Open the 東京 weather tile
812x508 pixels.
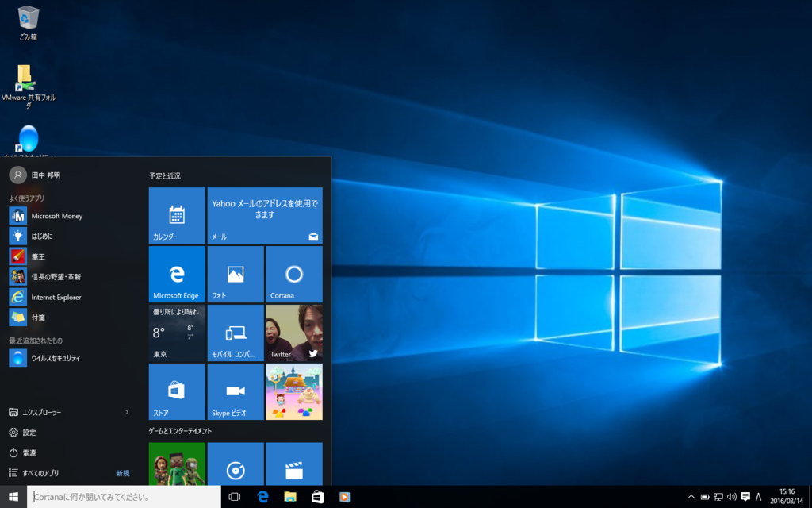[x=177, y=333]
